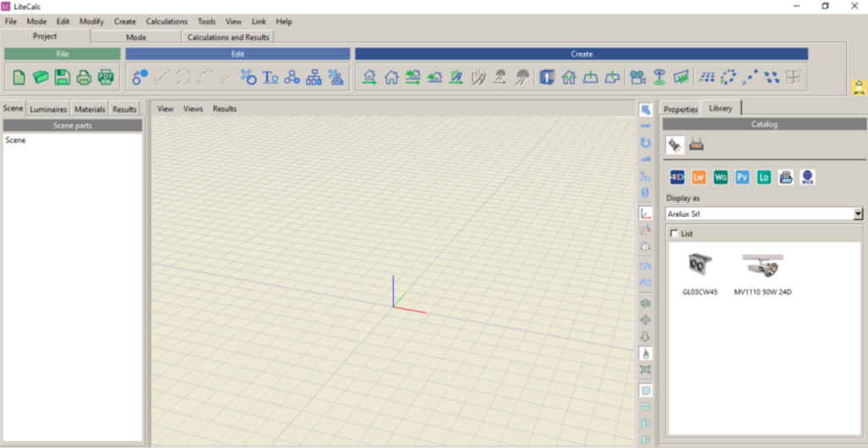Open the 4D catalog plugin icon
The width and height of the screenshot is (868, 448).
click(x=677, y=177)
